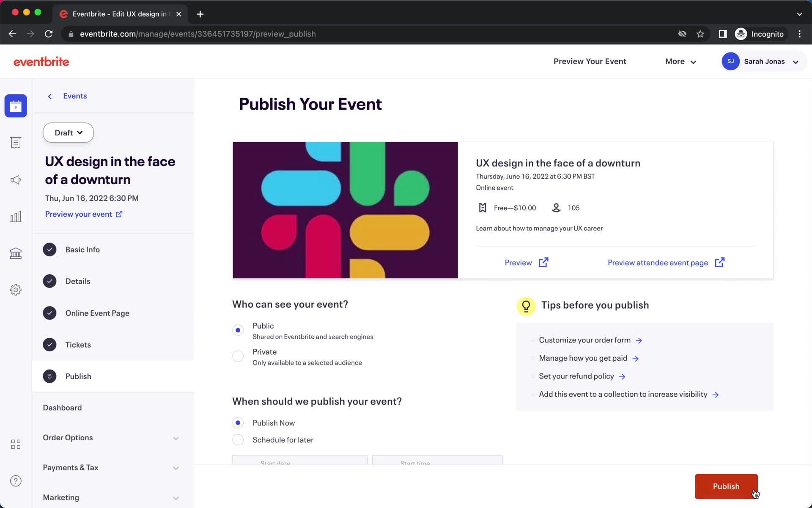
Task: Click the external icon next to Preview link
Action: [543, 262]
